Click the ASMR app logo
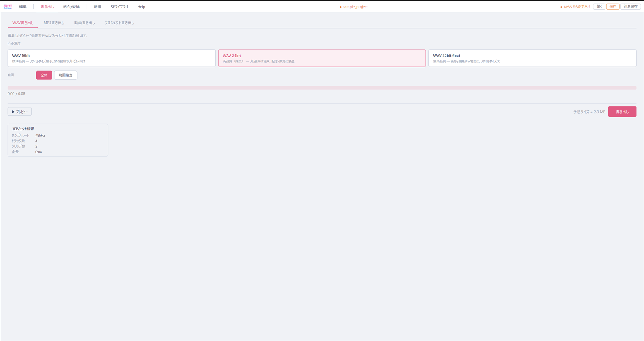644x341 pixels. (x=8, y=6)
